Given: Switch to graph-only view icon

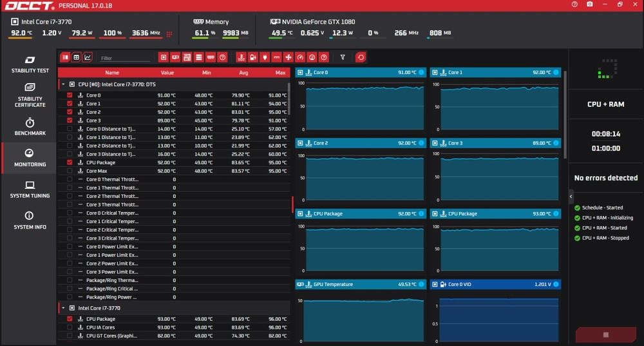Looking at the screenshot, I should pyautogui.click(x=88, y=57).
